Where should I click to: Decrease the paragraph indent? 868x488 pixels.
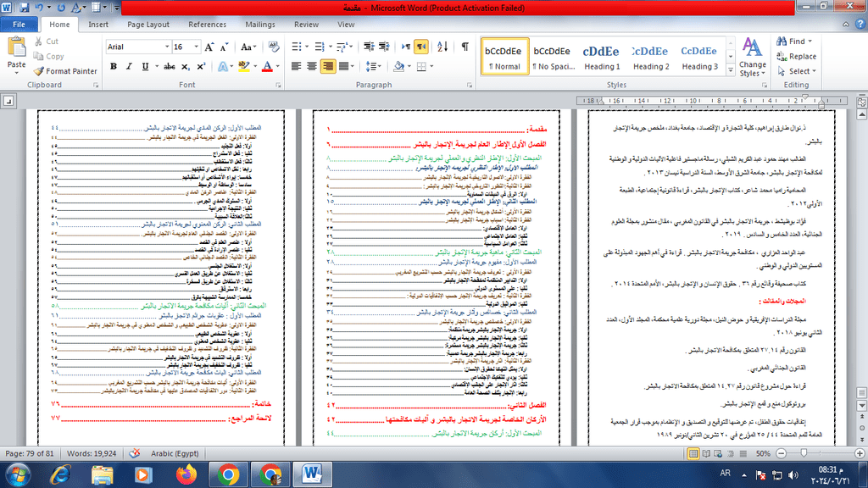[370, 47]
